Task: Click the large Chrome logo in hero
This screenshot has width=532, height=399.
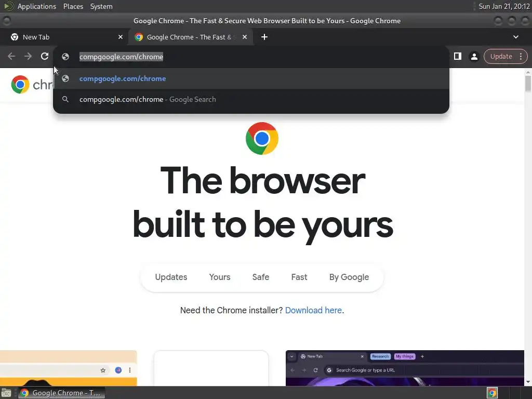Action: (x=262, y=138)
